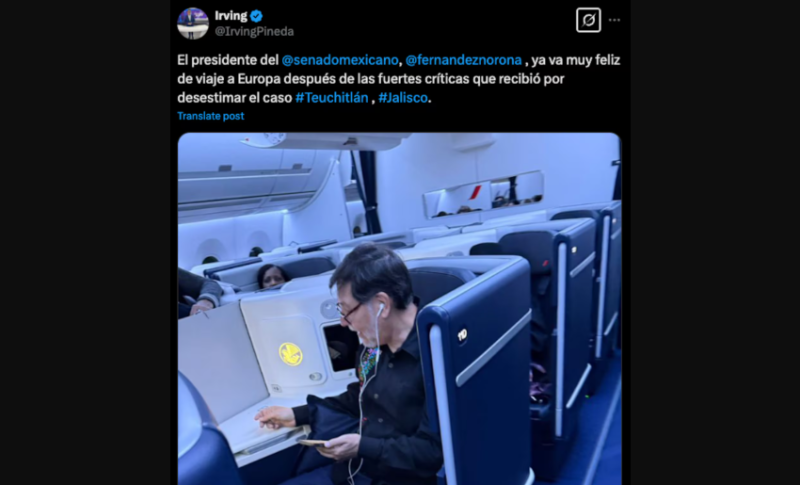Open the Grok explain-post icon

click(x=588, y=20)
